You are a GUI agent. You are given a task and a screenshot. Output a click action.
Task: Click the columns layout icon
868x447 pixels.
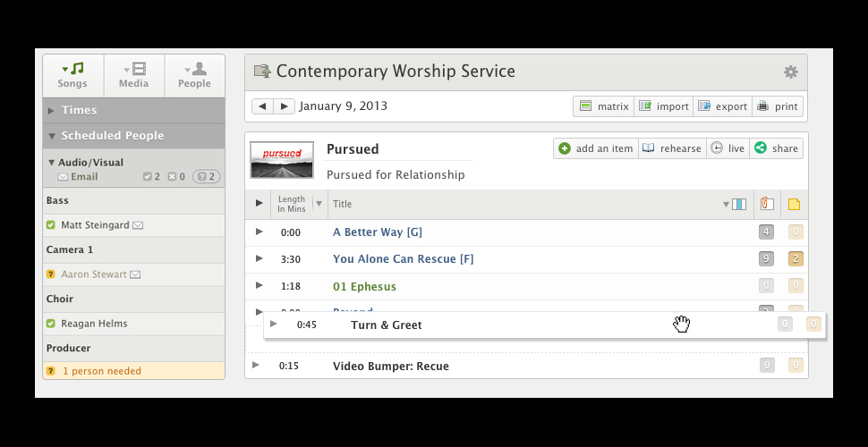coord(738,204)
